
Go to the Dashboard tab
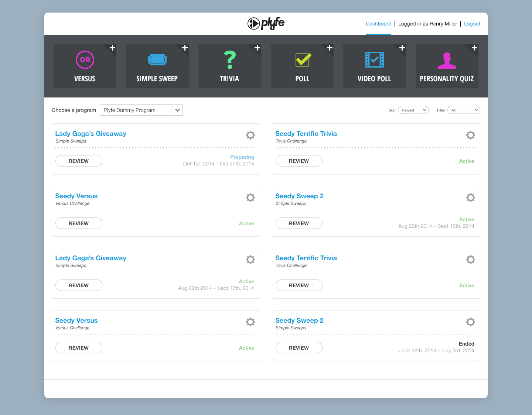(x=379, y=24)
